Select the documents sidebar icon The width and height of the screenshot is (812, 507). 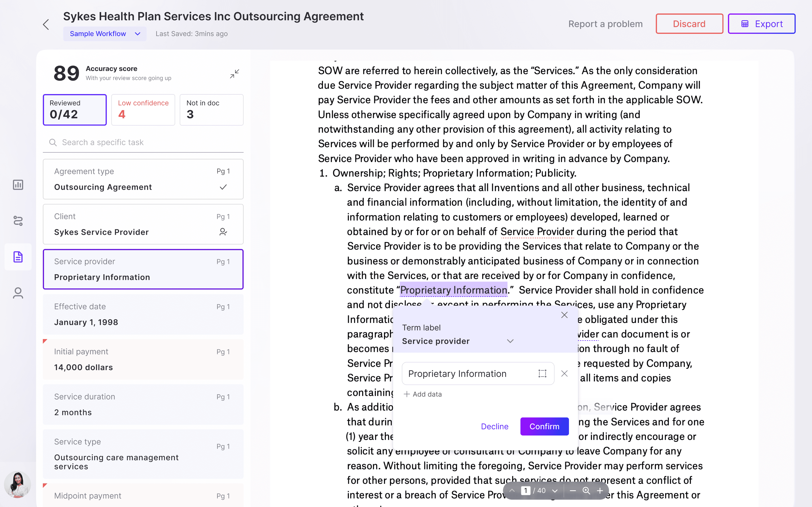point(18,257)
